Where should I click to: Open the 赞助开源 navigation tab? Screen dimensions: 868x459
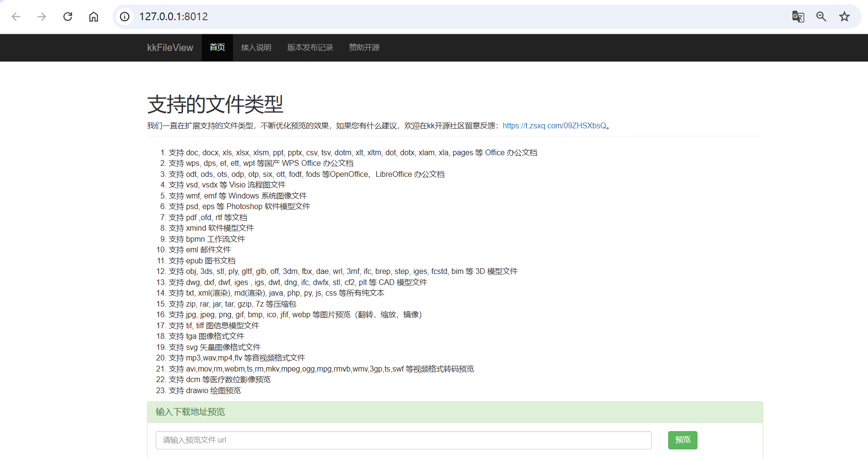click(x=364, y=48)
